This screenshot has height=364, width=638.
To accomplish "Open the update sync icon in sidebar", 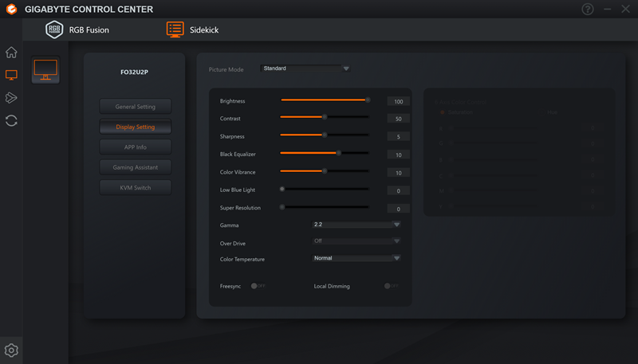I will click(11, 120).
